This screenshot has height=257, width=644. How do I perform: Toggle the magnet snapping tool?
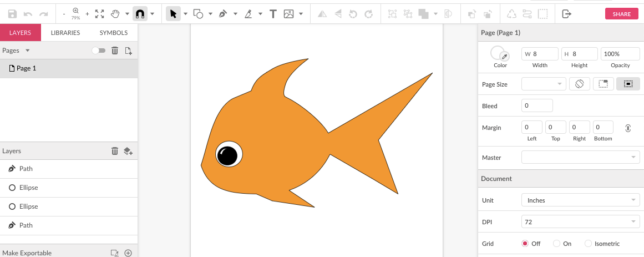[140, 14]
